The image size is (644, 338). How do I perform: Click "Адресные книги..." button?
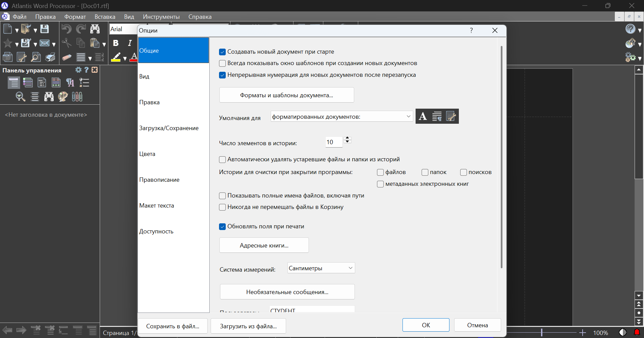tap(264, 245)
